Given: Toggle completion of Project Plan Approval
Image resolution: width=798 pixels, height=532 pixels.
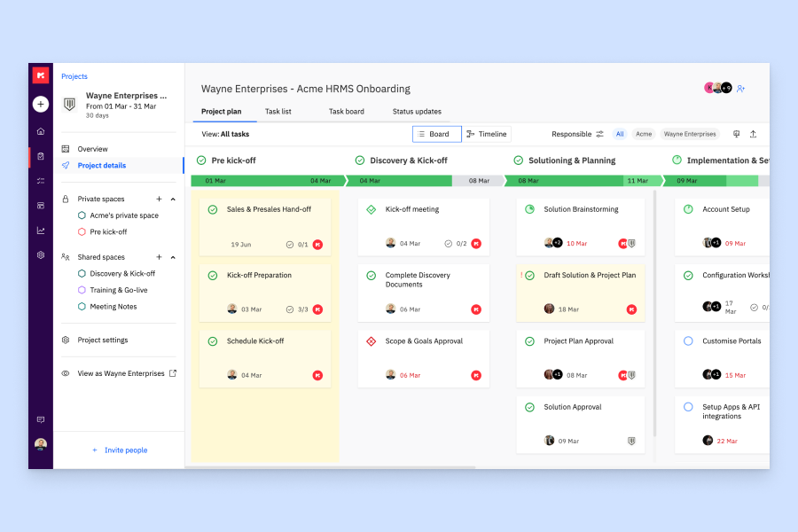Looking at the screenshot, I should 529,341.
